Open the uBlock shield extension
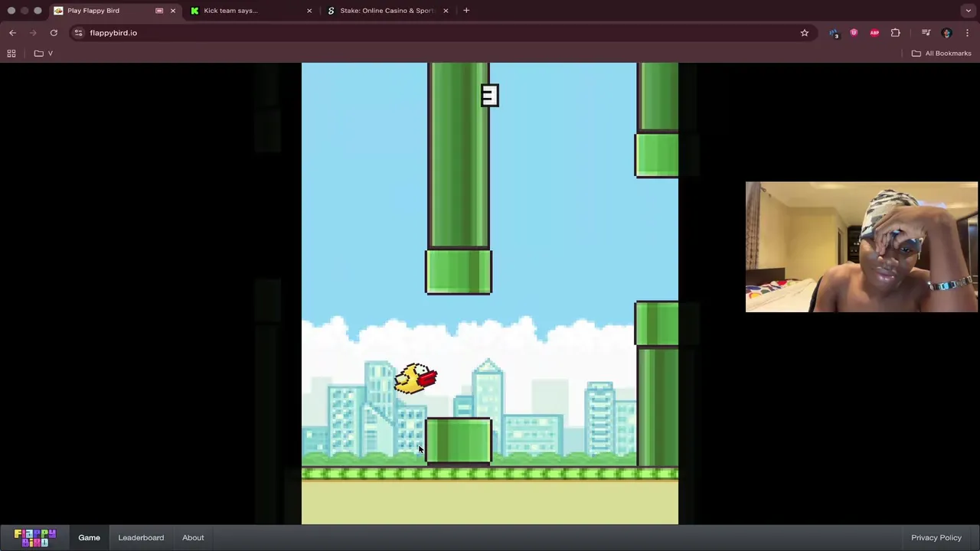Screen dimensions: 980x551 pos(854,33)
